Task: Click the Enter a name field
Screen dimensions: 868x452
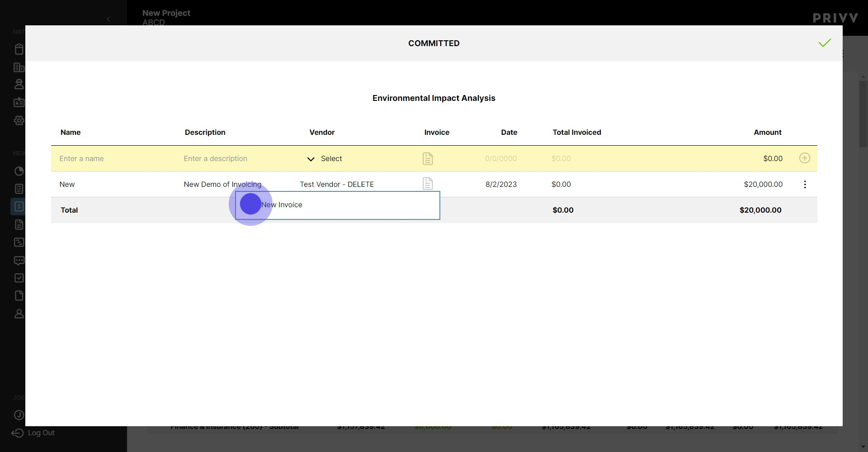Action: [x=81, y=158]
